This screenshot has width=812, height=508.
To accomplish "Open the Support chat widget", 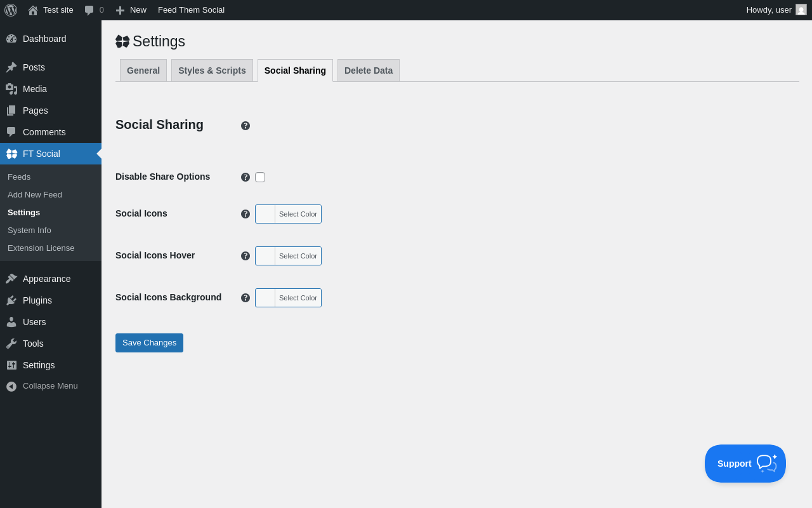I will (745, 464).
